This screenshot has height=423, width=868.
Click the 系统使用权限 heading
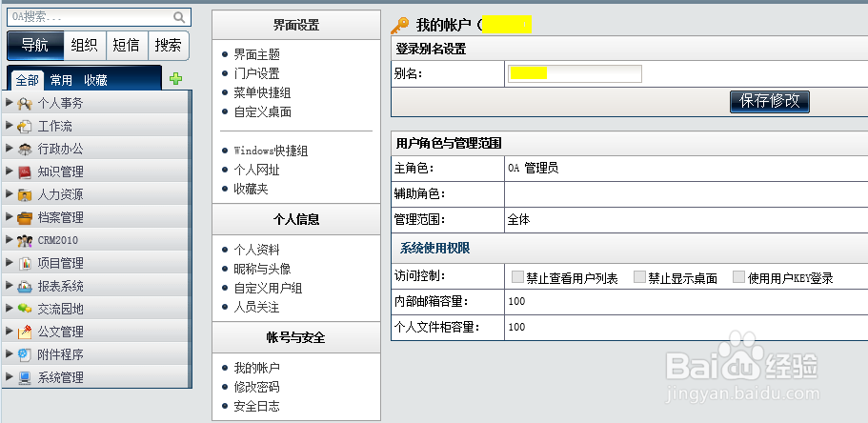(434, 249)
